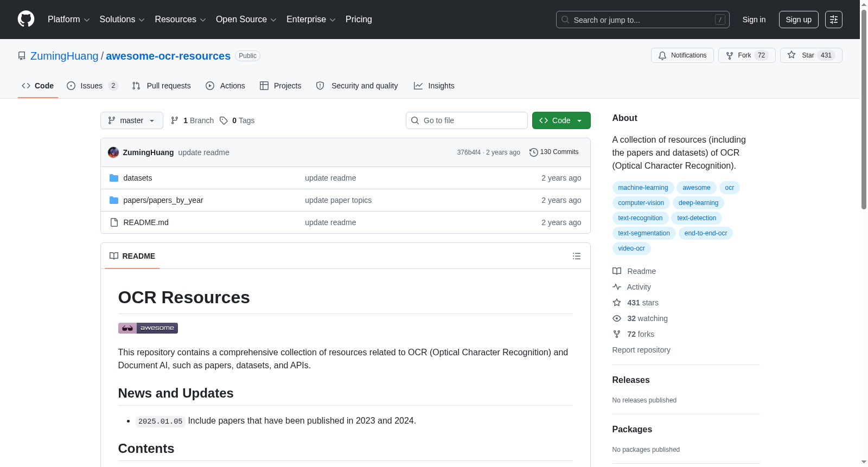Expand the Enterprise menu
Viewport: 868px width, 467px height.
311,20
